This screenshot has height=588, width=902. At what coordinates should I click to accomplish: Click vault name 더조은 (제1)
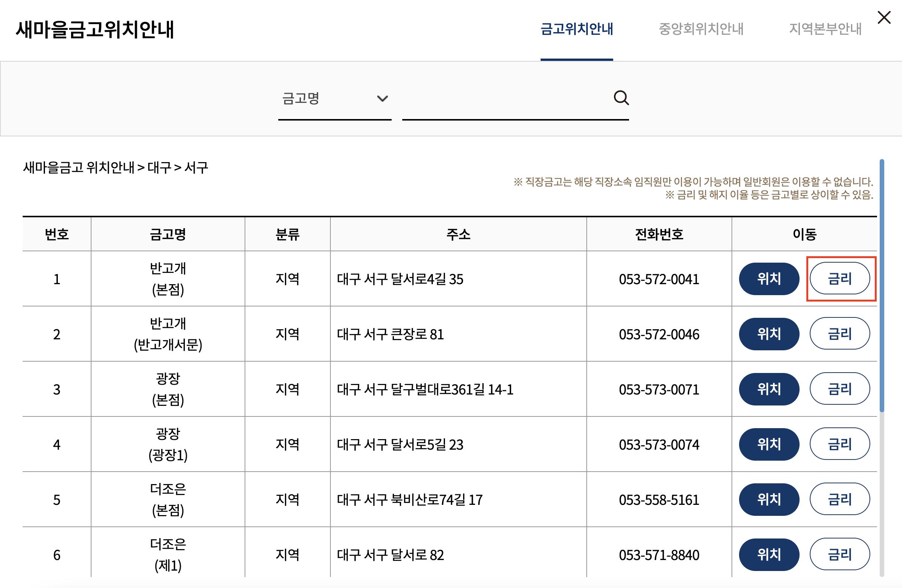click(168, 555)
